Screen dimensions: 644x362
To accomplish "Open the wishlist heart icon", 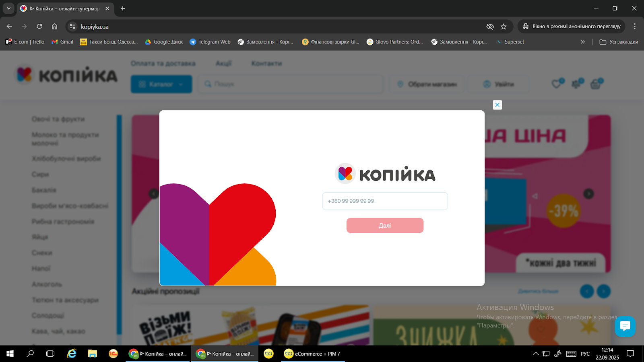I will point(556,84).
